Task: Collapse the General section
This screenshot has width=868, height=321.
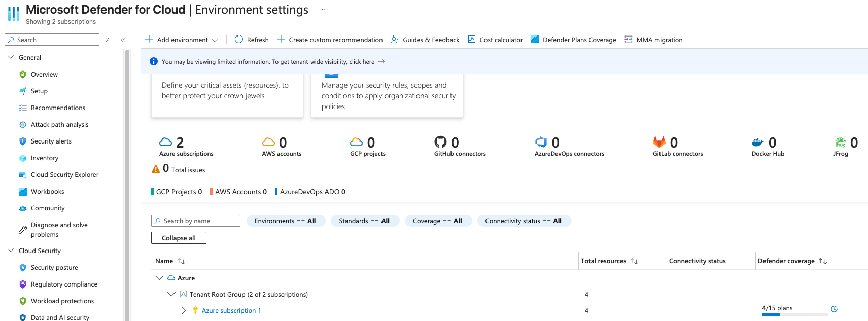Action: click(x=11, y=57)
